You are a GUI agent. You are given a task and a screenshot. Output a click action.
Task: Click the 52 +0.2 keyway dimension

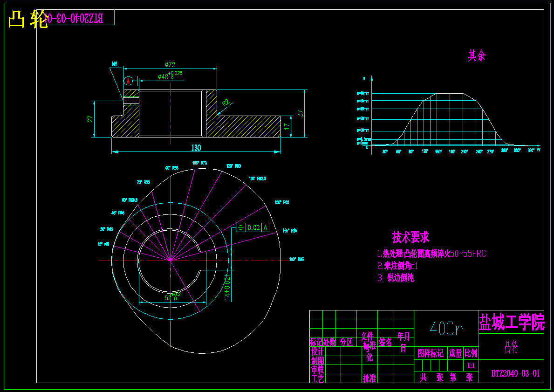[172, 296]
